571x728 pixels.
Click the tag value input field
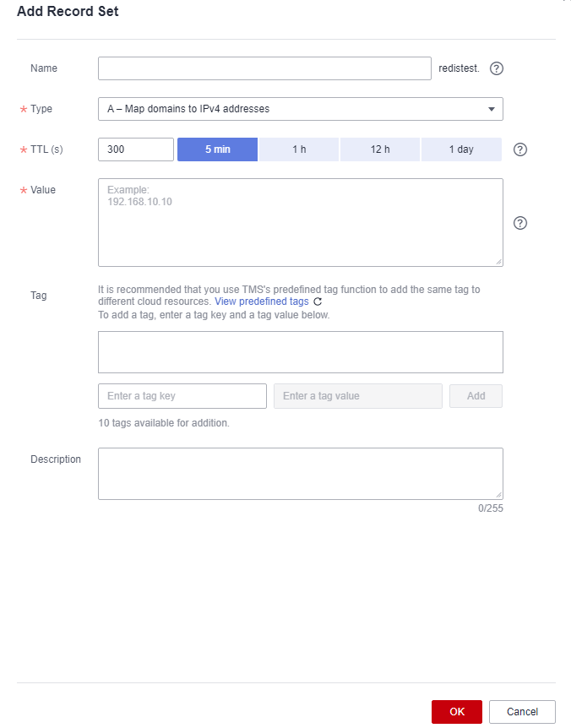pyautogui.click(x=358, y=396)
